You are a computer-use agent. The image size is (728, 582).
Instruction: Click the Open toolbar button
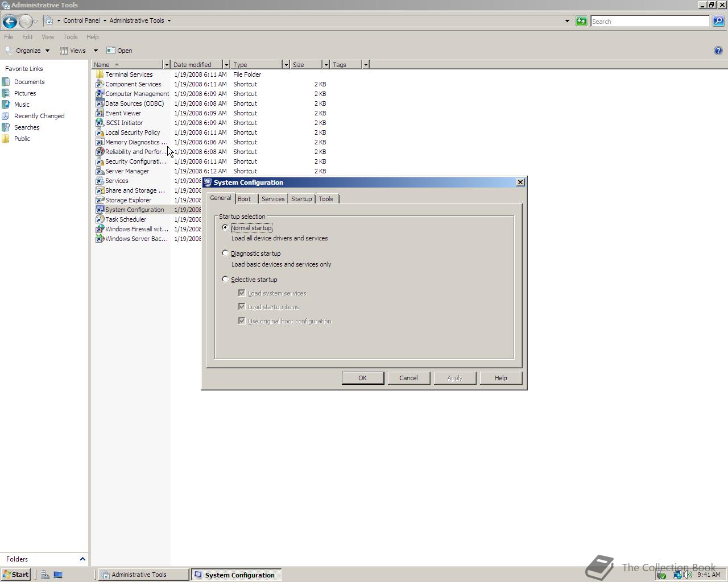click(119, 51)
